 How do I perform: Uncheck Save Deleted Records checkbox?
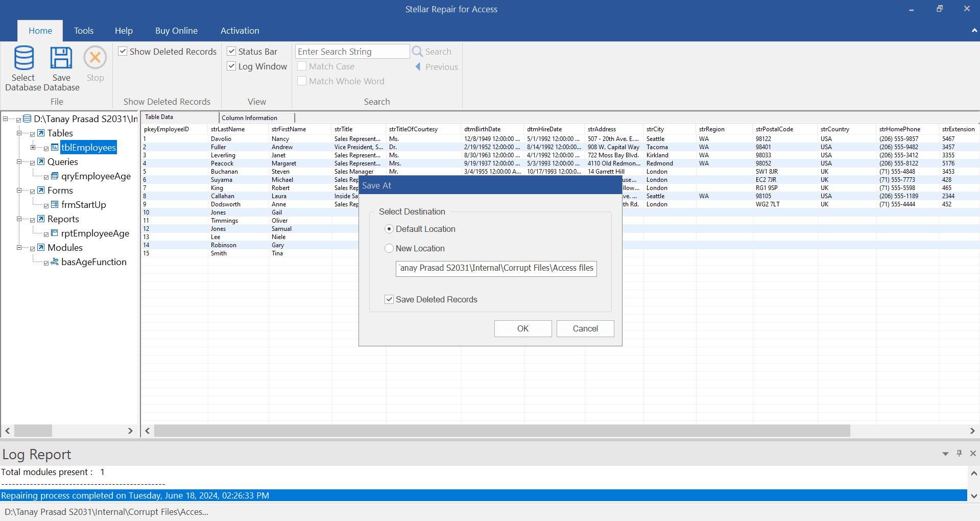389,300
